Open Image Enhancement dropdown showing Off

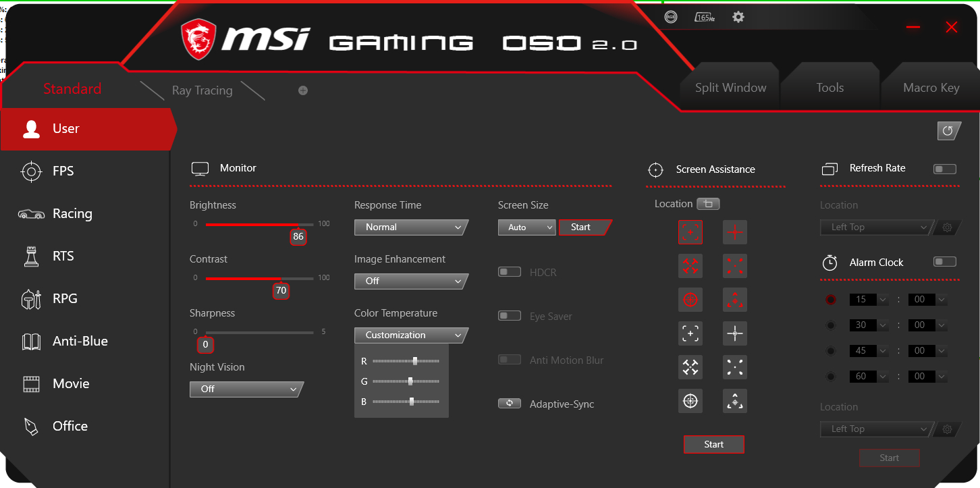(411, 281)
